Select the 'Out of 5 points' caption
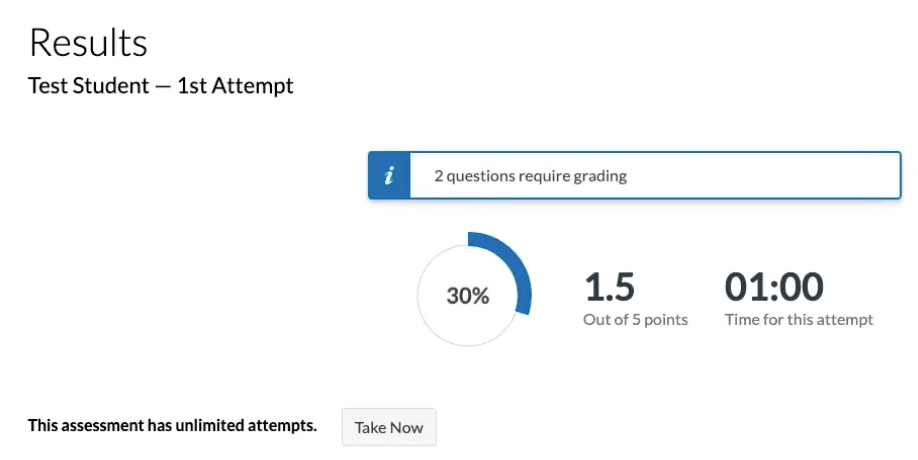 coord(635,320)
